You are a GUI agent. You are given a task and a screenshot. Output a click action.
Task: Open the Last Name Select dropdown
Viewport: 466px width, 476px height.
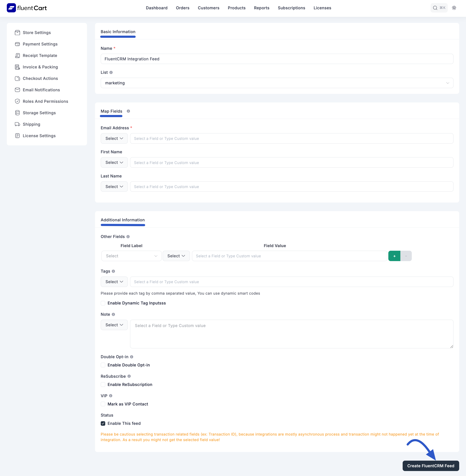coord(114,187)
